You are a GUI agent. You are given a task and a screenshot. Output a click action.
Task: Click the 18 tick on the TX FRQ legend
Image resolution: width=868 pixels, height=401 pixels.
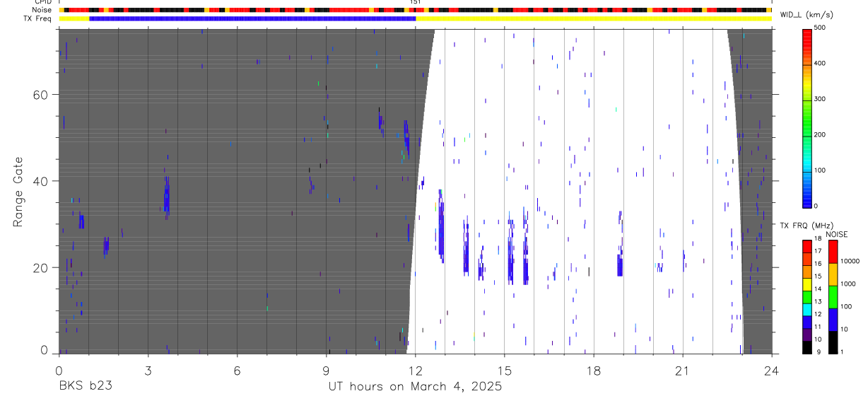pyautogui.click(x=817, y=239)
